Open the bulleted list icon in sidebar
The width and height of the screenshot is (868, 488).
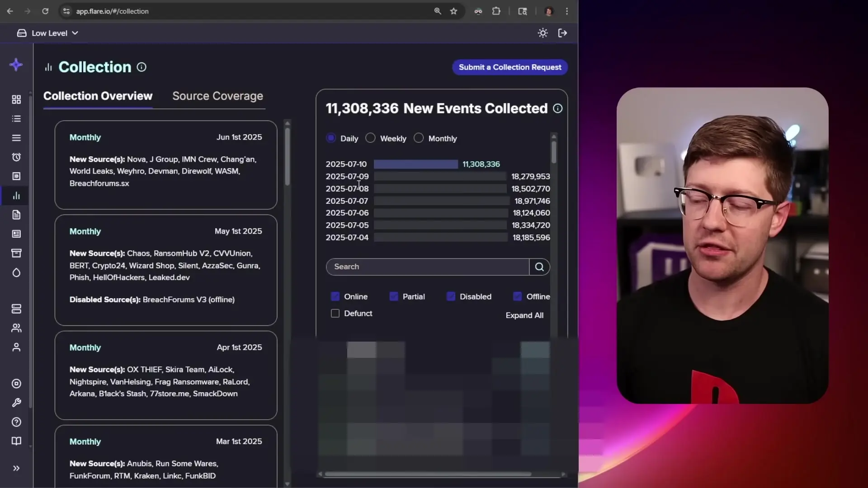pos(16,119)
